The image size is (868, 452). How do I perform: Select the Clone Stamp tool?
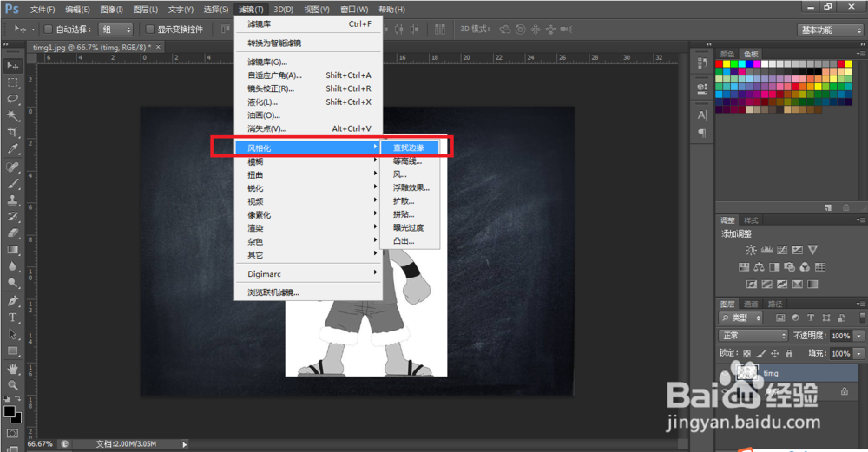click(x=12, y=200)
